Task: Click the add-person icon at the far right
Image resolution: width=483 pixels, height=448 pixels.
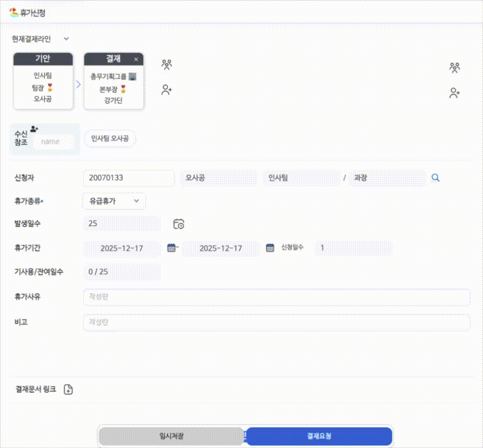Action: [454, 94]
